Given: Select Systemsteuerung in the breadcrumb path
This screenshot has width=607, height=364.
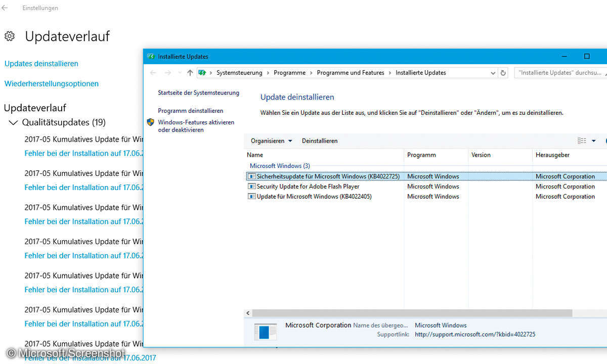Looking at the screenshot, I should click(239, 73).
